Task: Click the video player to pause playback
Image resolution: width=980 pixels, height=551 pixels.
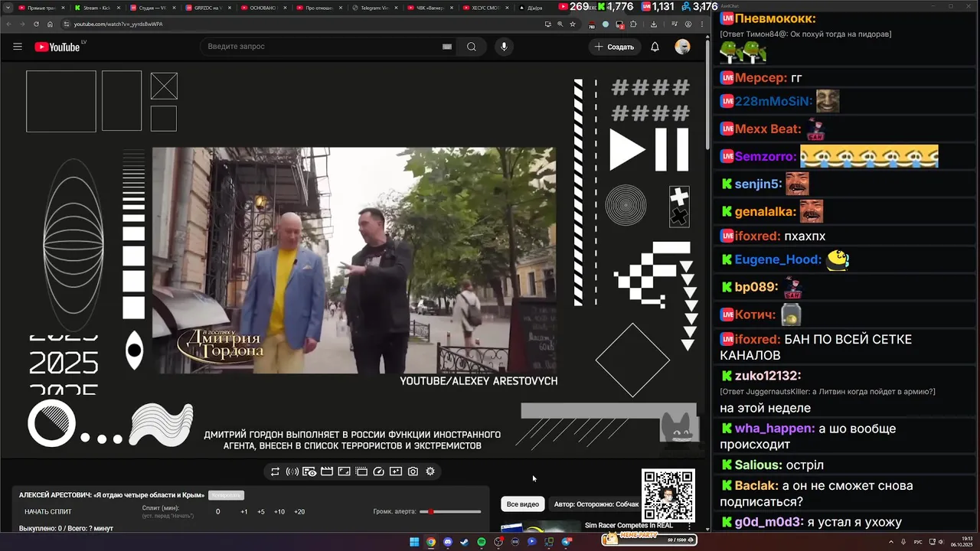Action: pos(354,260)
